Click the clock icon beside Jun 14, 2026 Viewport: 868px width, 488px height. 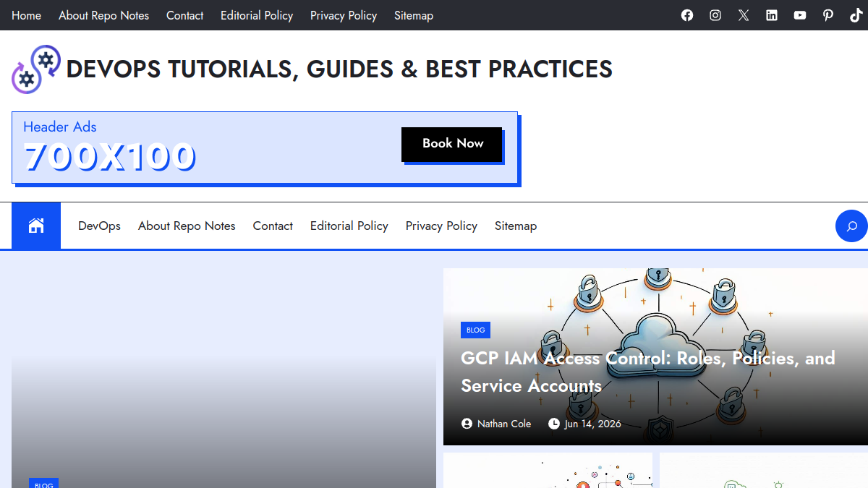554,424
